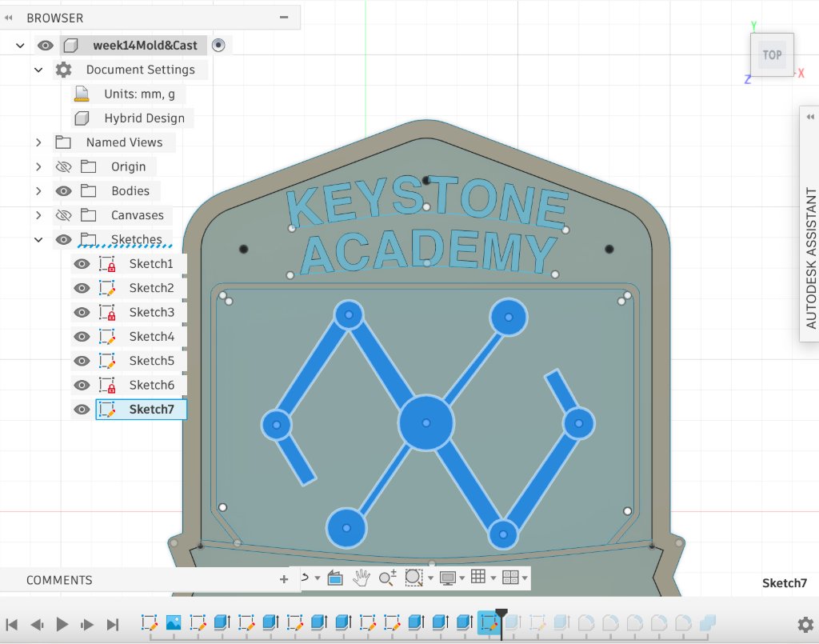Open the Viewports dropdown arrow

point(525,578)
